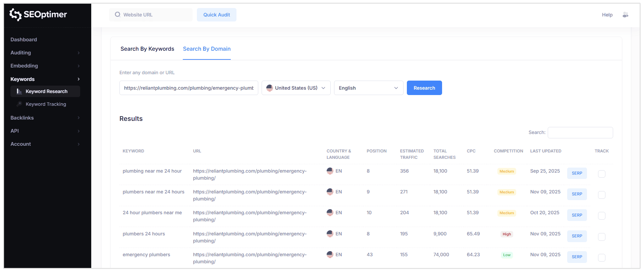
Task: Check the track box for emergency plumbers
Action: click(x=601, y=258)
